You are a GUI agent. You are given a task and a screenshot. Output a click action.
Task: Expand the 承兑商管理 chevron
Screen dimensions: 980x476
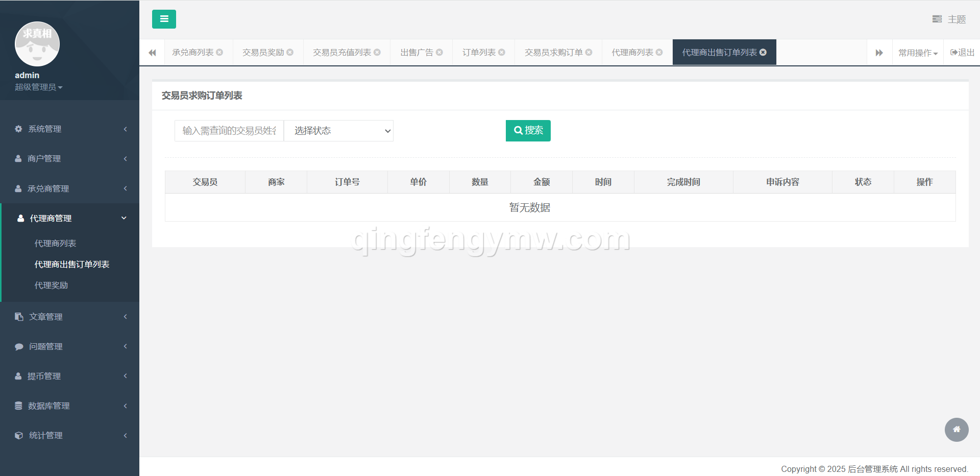125,188
